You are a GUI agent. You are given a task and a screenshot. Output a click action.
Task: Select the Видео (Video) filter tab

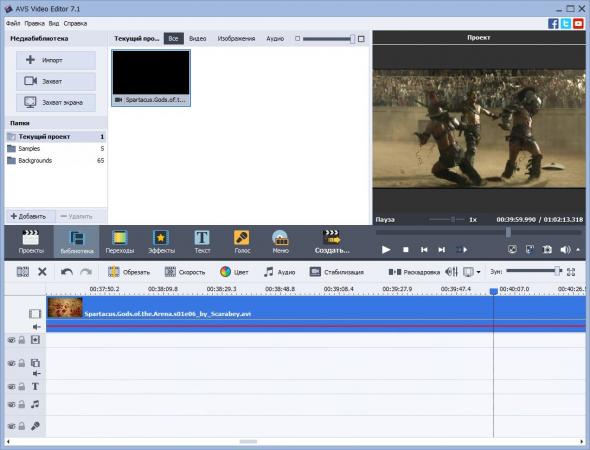click(x=198, y=38)
